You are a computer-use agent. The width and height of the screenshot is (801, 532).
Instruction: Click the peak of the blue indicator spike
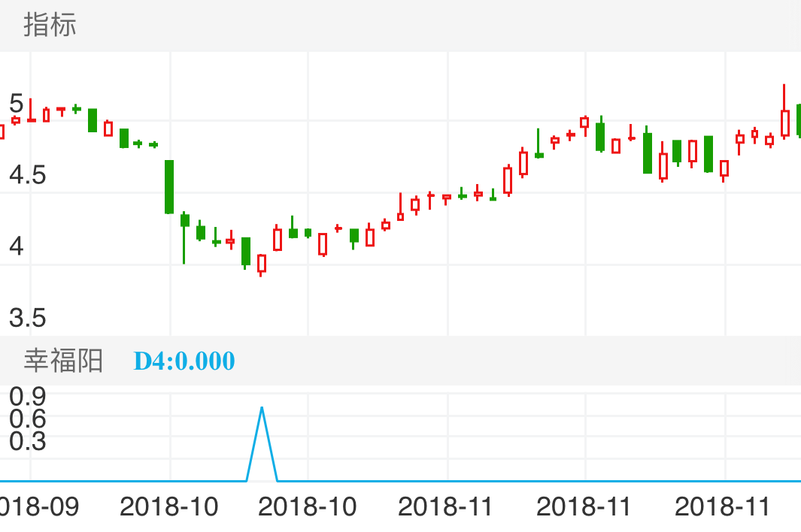point(262,408)
